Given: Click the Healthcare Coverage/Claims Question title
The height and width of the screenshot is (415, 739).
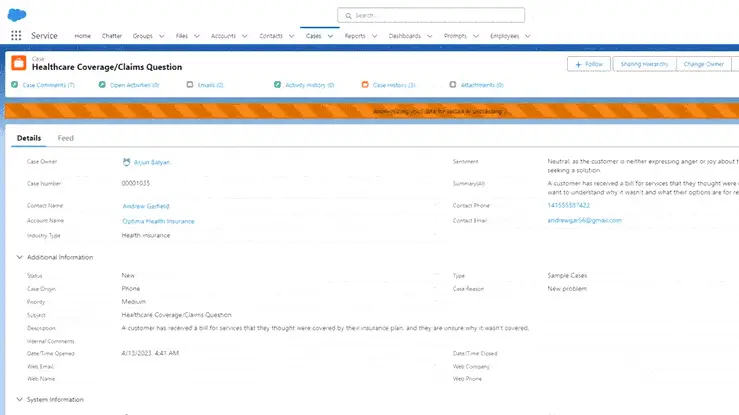Looking at the screenshot, I should coord(107,67).
